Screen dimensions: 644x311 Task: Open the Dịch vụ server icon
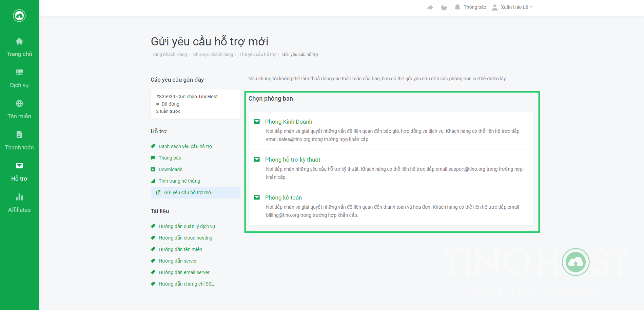point(19,72)
